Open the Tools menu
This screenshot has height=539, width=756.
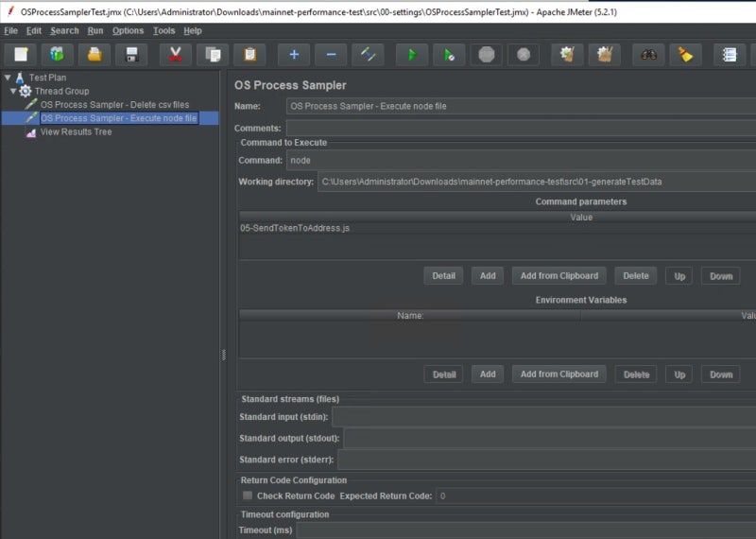pos(163,30)
